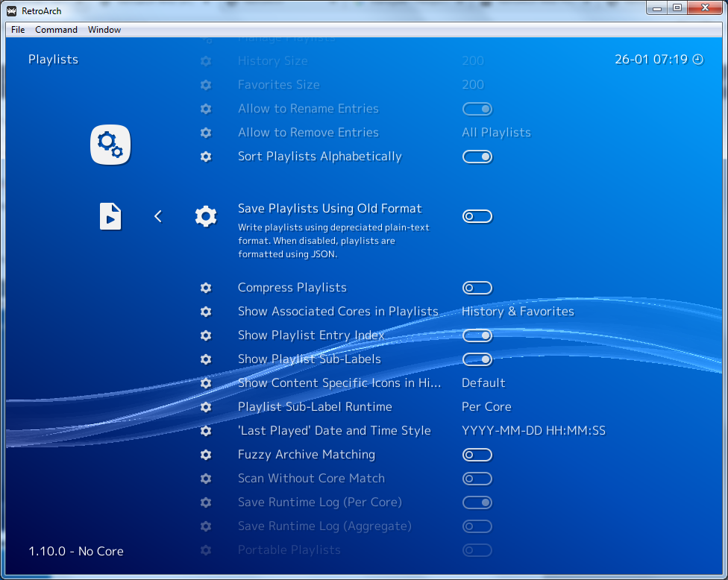Click the 1.10.0 - No Core version text
Image resolution: width=728 pixels, height=580 pixels.
pyautogui.click(x=76, y=551)
